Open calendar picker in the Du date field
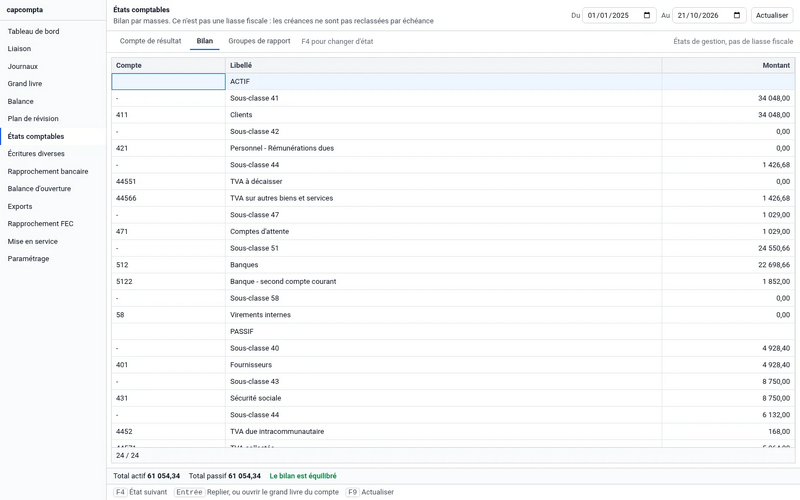The width and height of the screenshot is (800, 500). click(647, 15)
